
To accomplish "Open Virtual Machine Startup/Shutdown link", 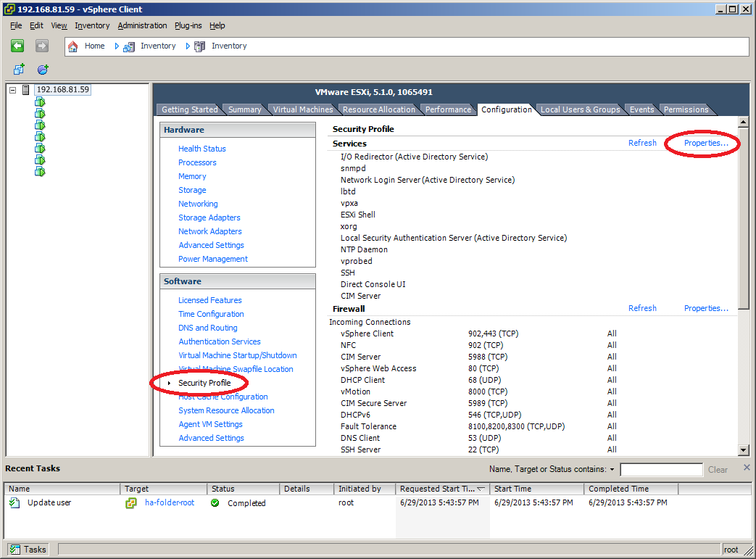I will click(x=238, y=355).
